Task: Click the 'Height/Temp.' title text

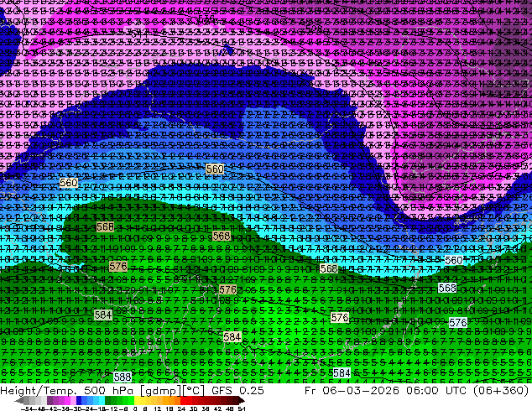Action: pyautogui.click(x=40, y=391)
